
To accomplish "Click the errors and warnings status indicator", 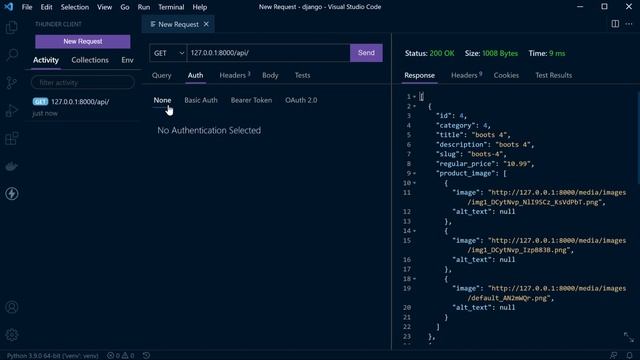I will [120, 356].
